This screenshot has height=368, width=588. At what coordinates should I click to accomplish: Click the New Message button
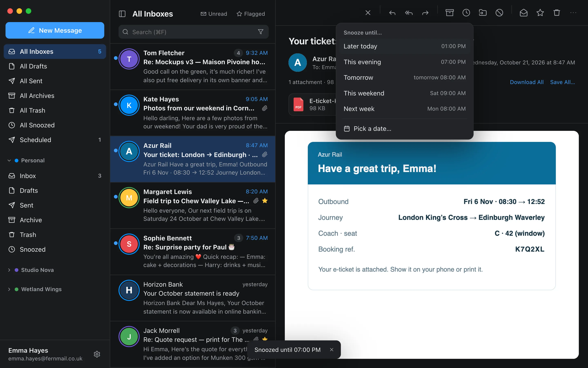[55, 30]
